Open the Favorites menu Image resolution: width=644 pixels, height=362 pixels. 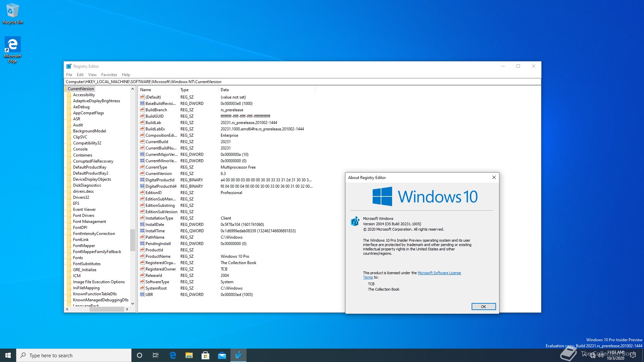109,75
